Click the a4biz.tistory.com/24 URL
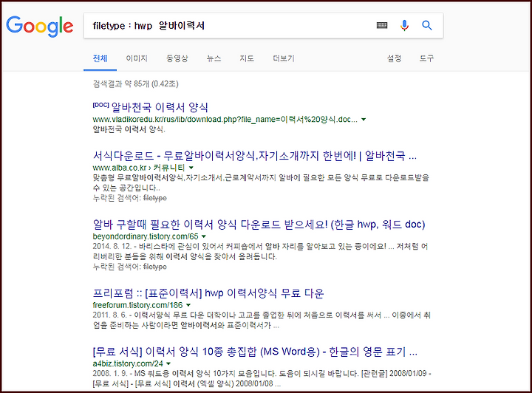This screenshot has height=393, width=532. click(x=128, y=363)
